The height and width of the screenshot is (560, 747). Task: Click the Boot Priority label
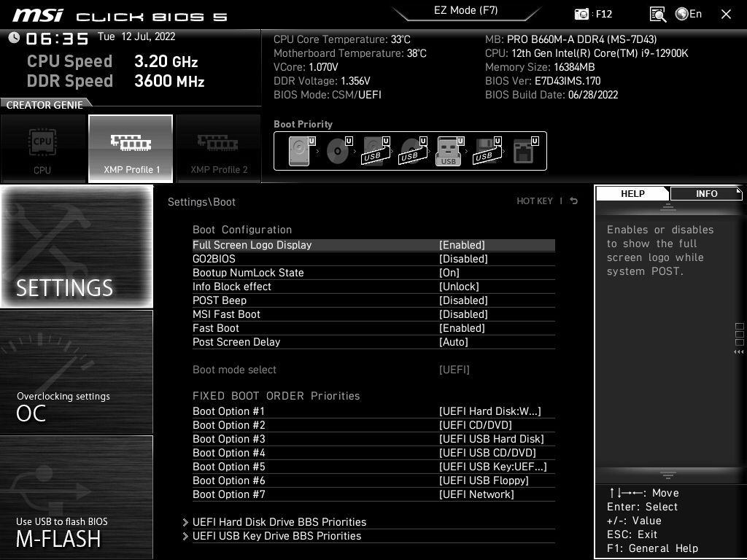[x=303, y=124]
